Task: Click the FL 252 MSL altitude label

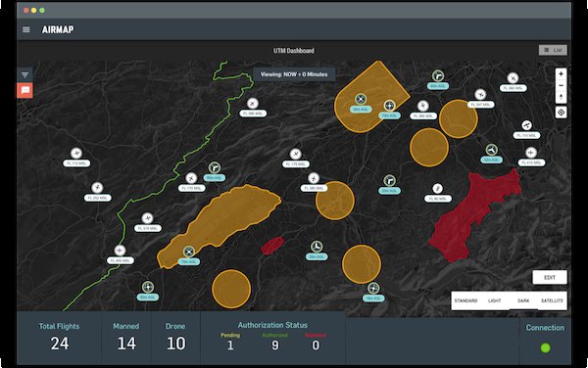Action: [97, 198]
